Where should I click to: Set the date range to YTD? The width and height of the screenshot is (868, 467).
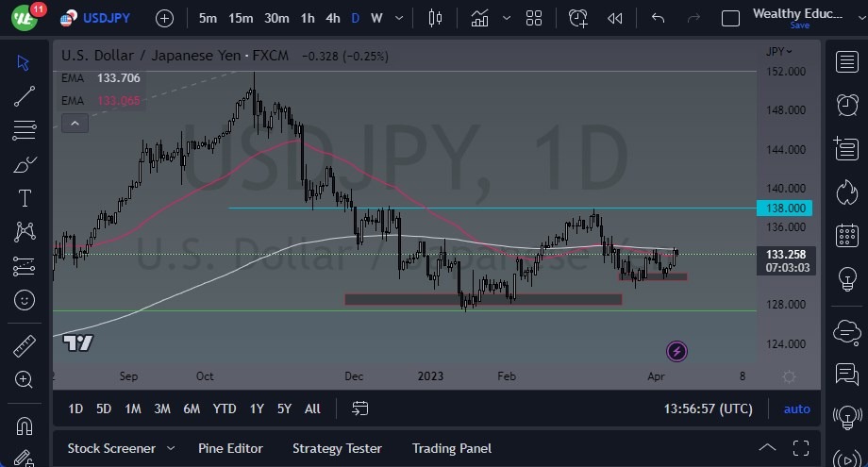coord(225,409)
